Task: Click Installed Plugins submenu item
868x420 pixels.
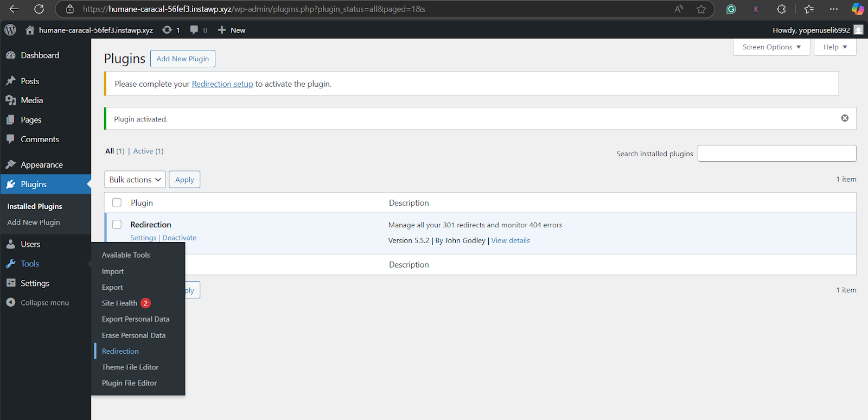Action: 35,206
